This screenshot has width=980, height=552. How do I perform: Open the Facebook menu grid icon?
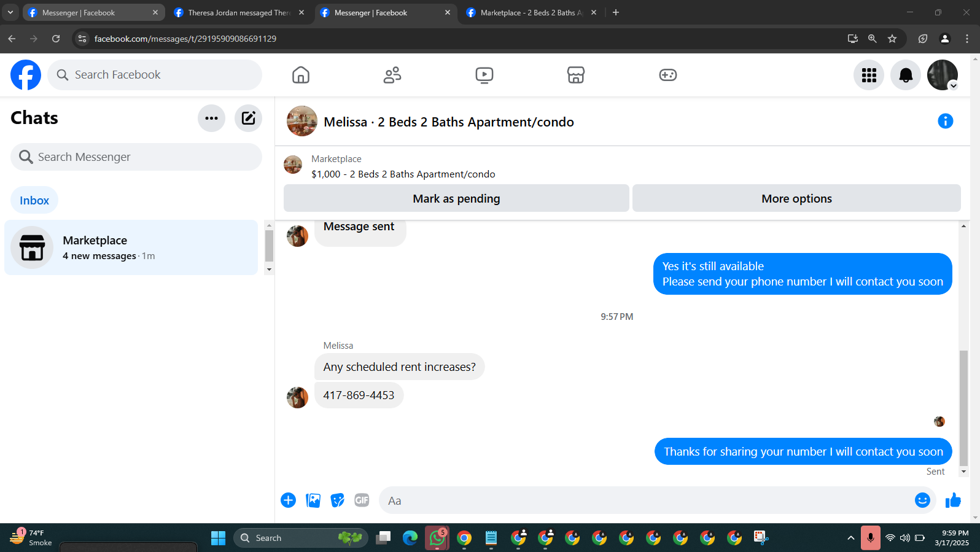(869, 75)
